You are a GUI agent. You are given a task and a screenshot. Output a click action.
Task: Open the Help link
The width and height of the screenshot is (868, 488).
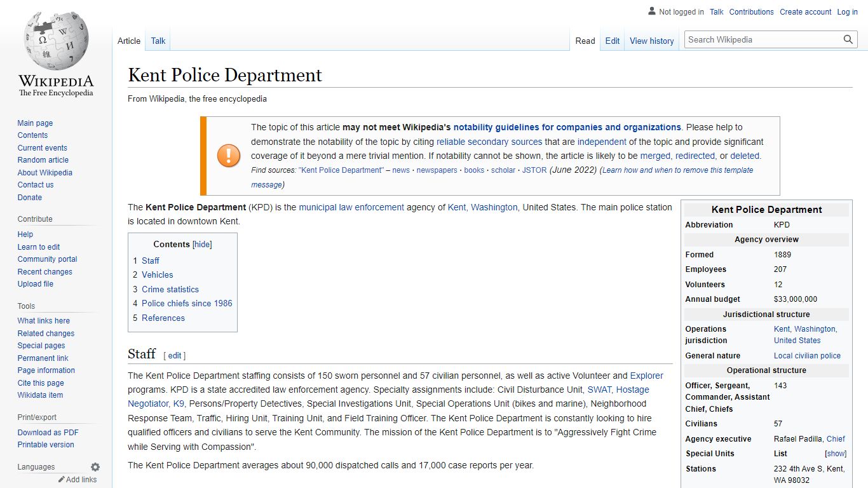pyautogui.click(x=25, y=234)
